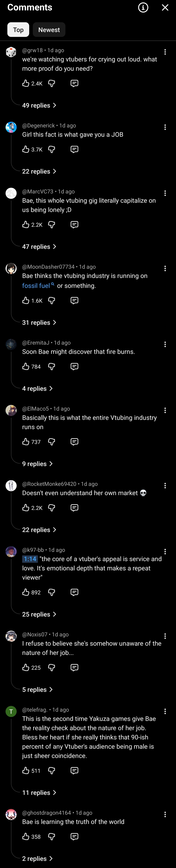Like @Noxis07's comment

[26, 668]
